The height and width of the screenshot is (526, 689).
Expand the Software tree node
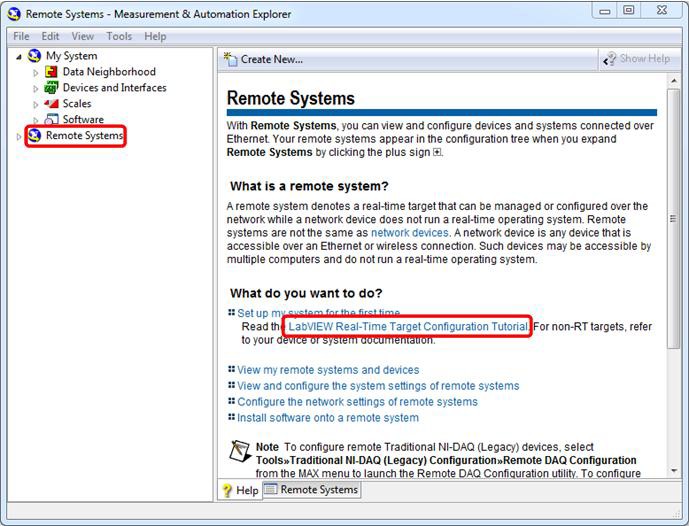pos(36,120)
